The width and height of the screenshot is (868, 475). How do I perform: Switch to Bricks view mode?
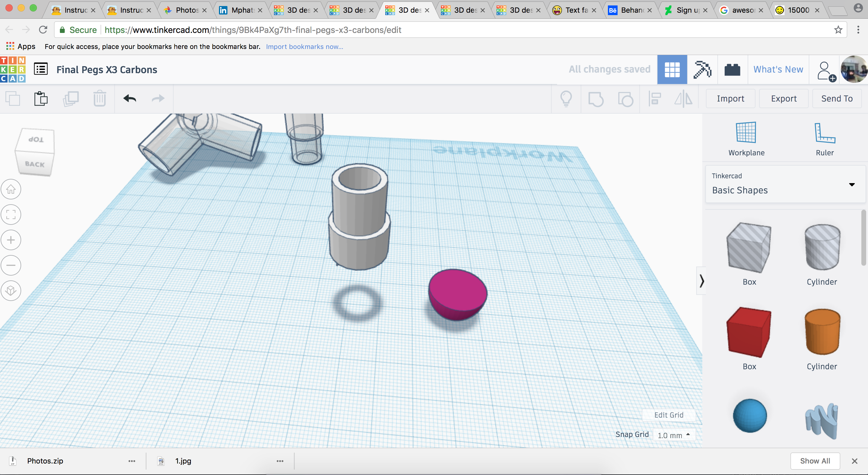point(732,70)
